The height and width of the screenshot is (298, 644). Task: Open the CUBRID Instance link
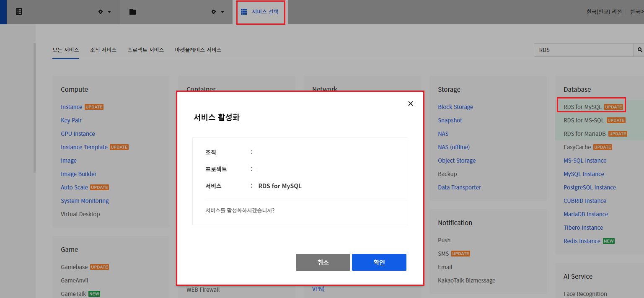point(585,201)
